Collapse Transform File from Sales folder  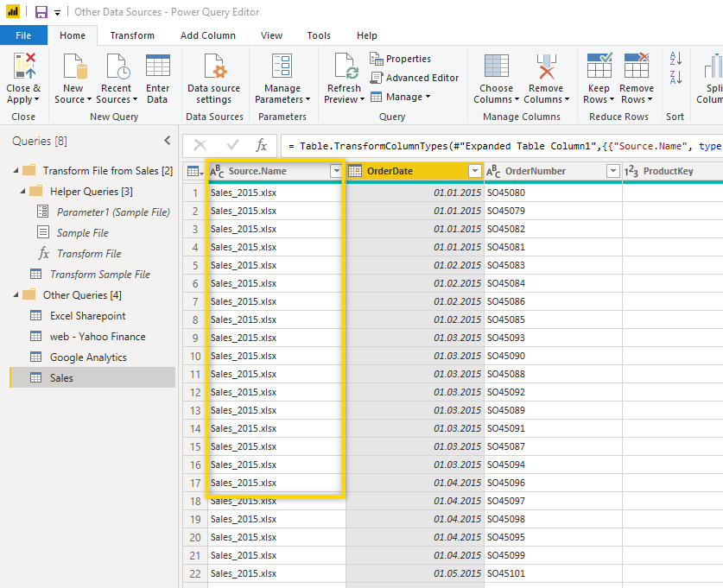click(16, 171)
